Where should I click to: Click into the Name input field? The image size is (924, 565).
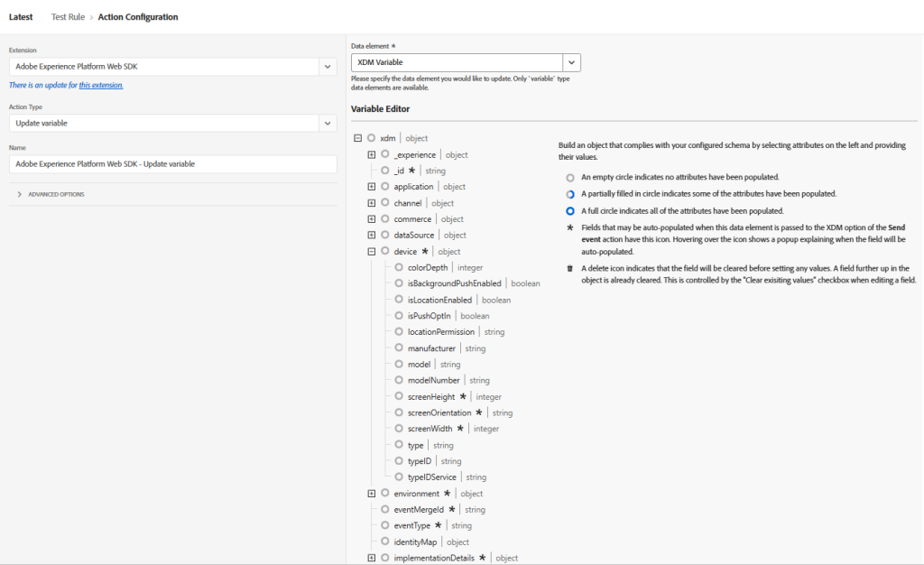172,163
